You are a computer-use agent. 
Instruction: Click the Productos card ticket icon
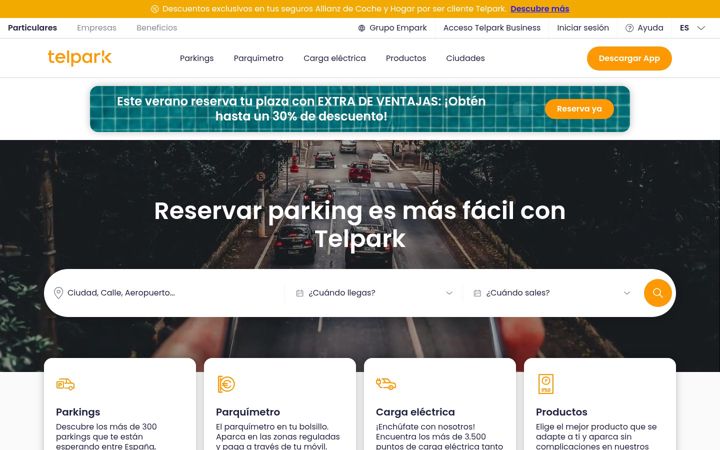coord(546,384)
